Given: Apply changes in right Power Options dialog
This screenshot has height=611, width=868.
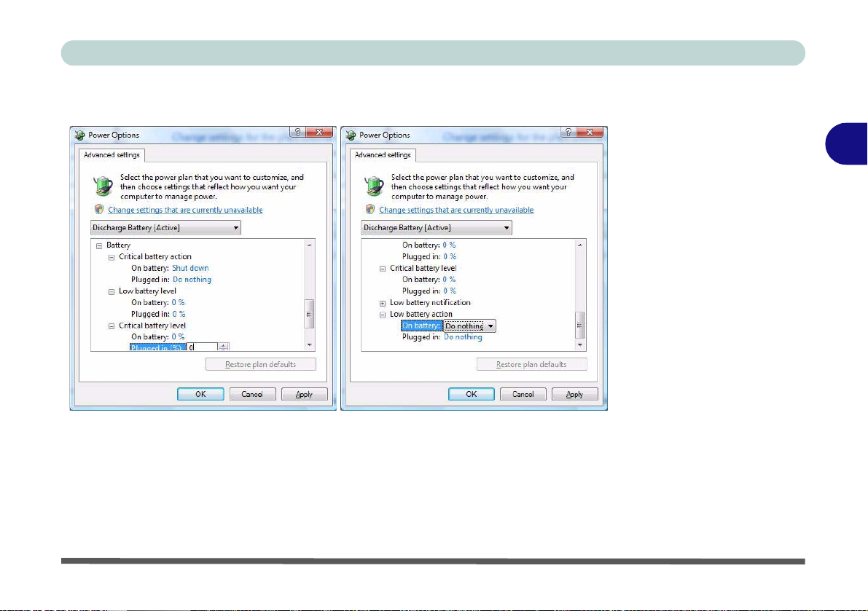Looking at the screenshot, I should point(574,394).
